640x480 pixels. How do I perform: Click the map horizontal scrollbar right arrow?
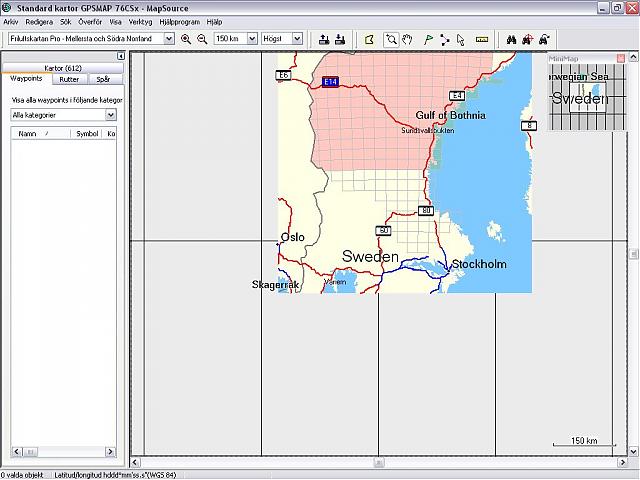[x=622, y=462]
